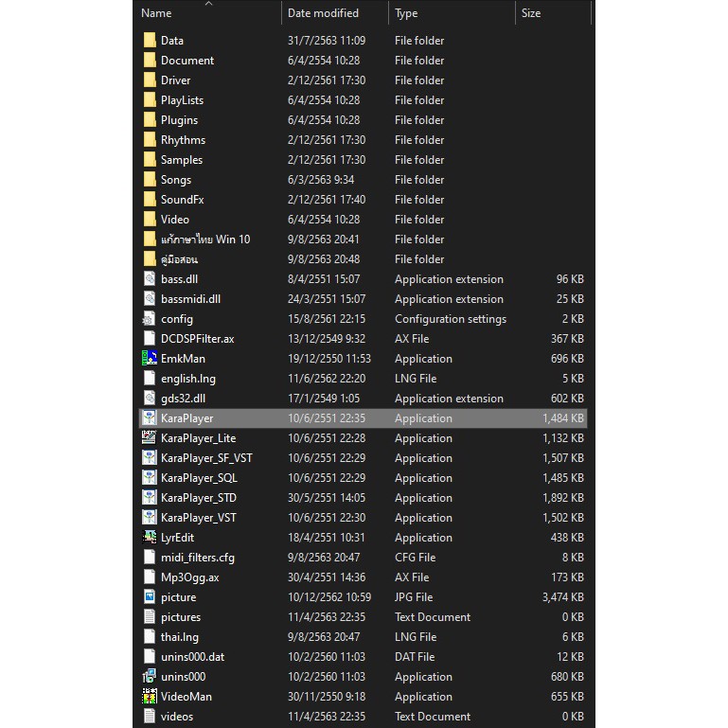Select the Plugins folder
The height and width of the screenshot is (728, 728).
[x=179, y=120]
